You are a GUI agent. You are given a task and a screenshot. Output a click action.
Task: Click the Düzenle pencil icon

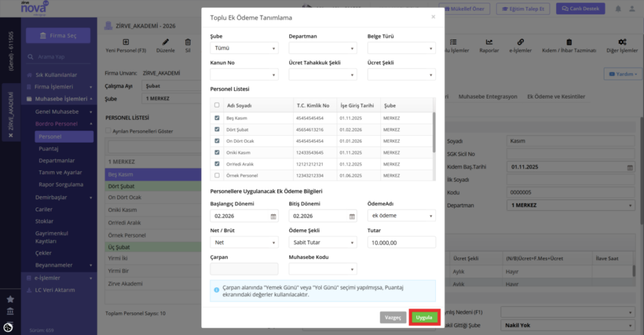pyautogui.click(x=165, y=42)
